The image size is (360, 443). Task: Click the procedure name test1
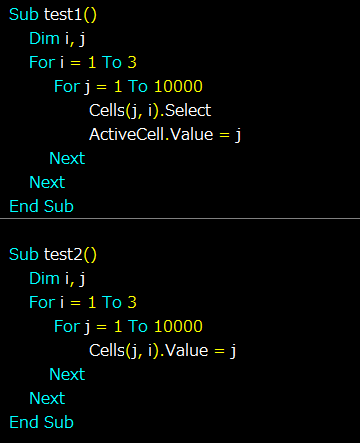coord(63,15)
